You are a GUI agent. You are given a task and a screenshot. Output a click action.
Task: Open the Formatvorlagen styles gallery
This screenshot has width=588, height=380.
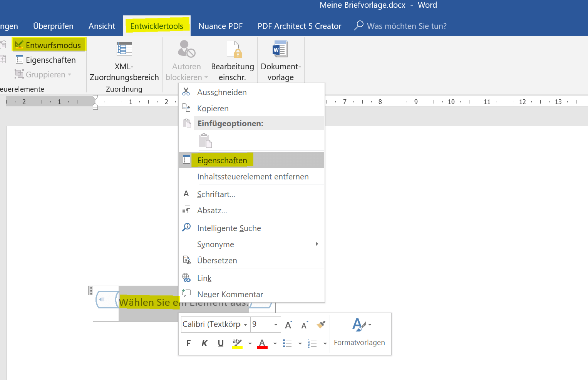point(360,332)
